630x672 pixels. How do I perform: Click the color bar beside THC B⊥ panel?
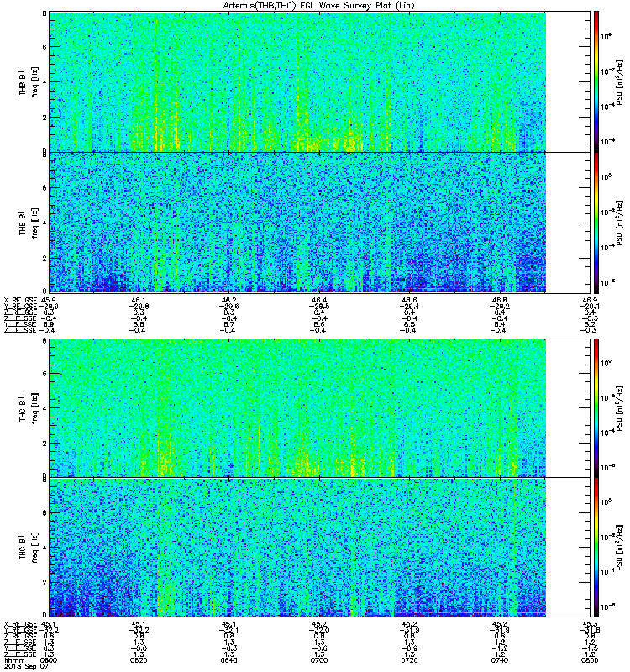596,408
